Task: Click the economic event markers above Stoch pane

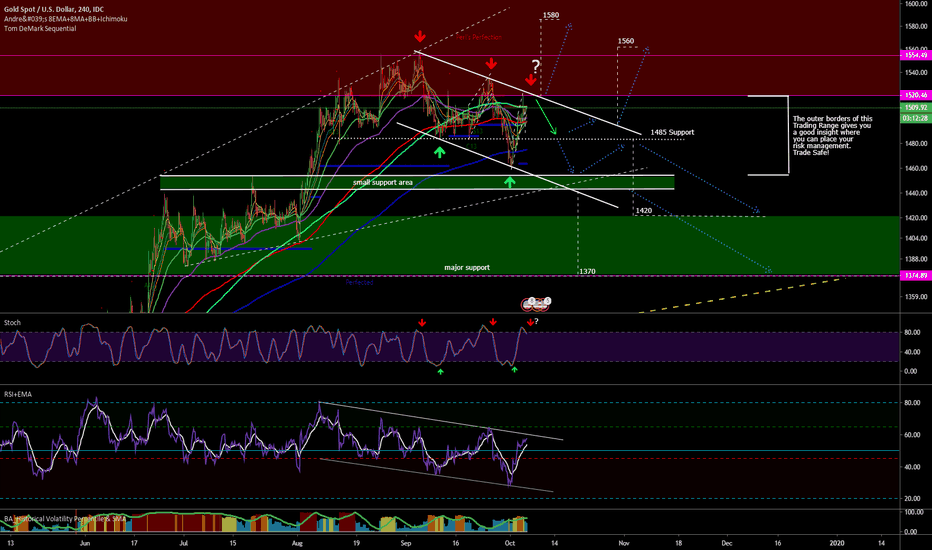Action: [536, 304]
